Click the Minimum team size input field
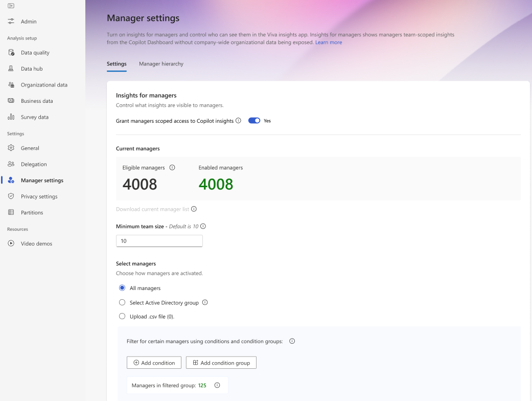Viewport: 532px width, 401px height. [159, 241]
